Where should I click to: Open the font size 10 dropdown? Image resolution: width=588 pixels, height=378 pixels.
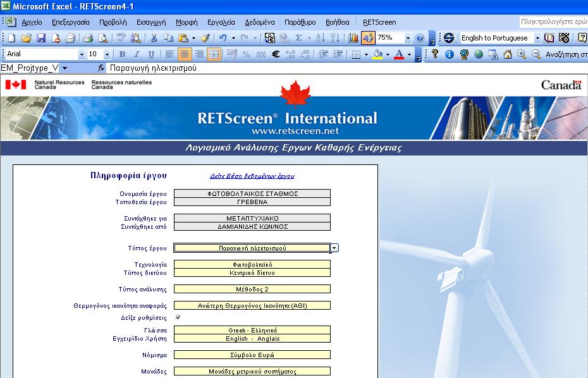(x=107, y=55)
